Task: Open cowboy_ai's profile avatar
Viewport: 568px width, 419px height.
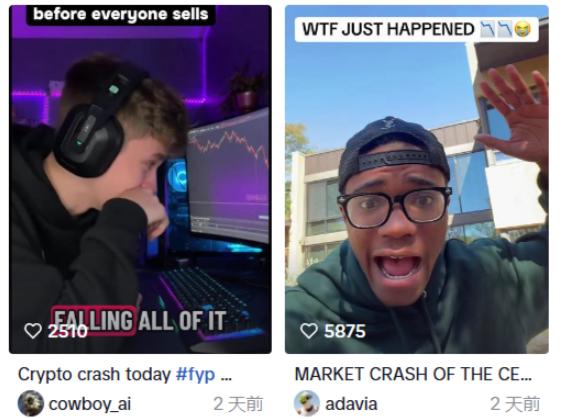Action: point(30,403)
